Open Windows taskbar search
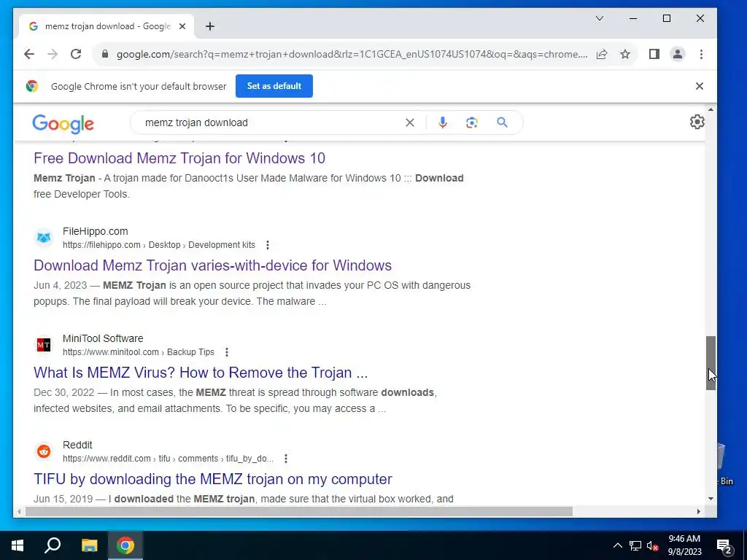The height and width of the screenshot is (560, 747). pyautogui.click(x=53, y=545)
